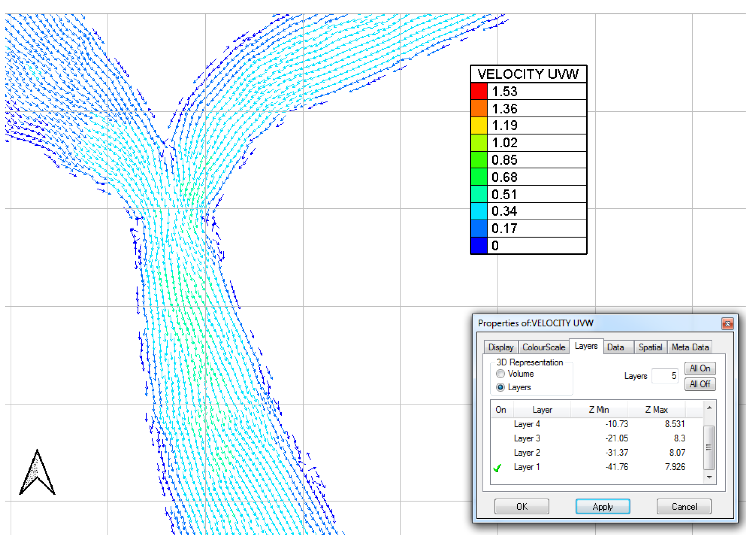Open the Display tab

point(501,348)
